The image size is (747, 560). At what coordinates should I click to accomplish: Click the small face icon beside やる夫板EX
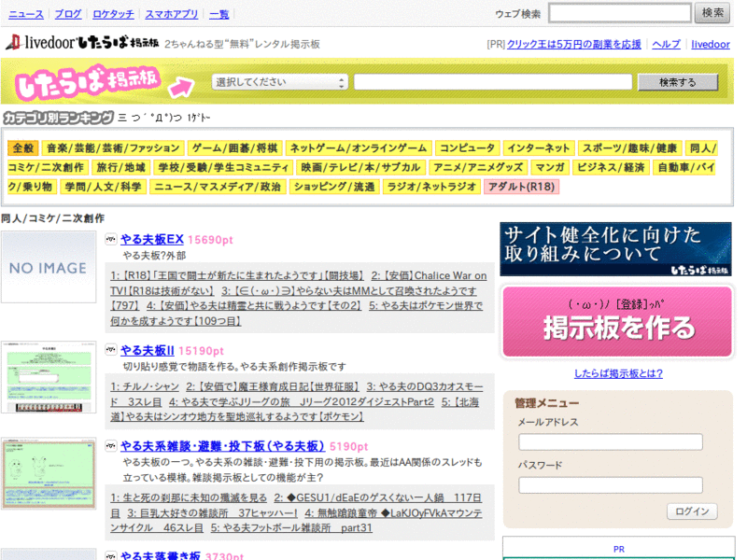click(x=111, y=240)
